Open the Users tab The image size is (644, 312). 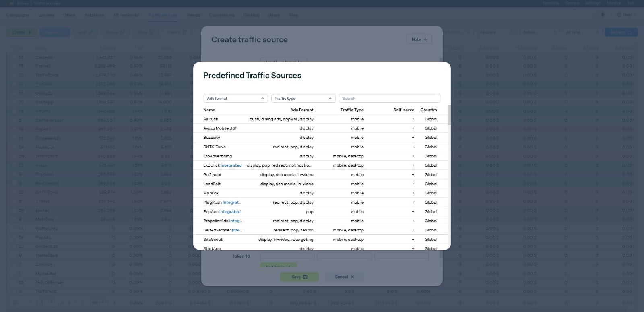coord(274,15)
